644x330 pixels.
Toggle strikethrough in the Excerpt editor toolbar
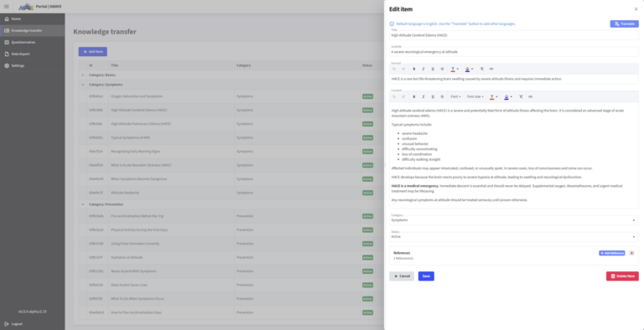[443, 69]
